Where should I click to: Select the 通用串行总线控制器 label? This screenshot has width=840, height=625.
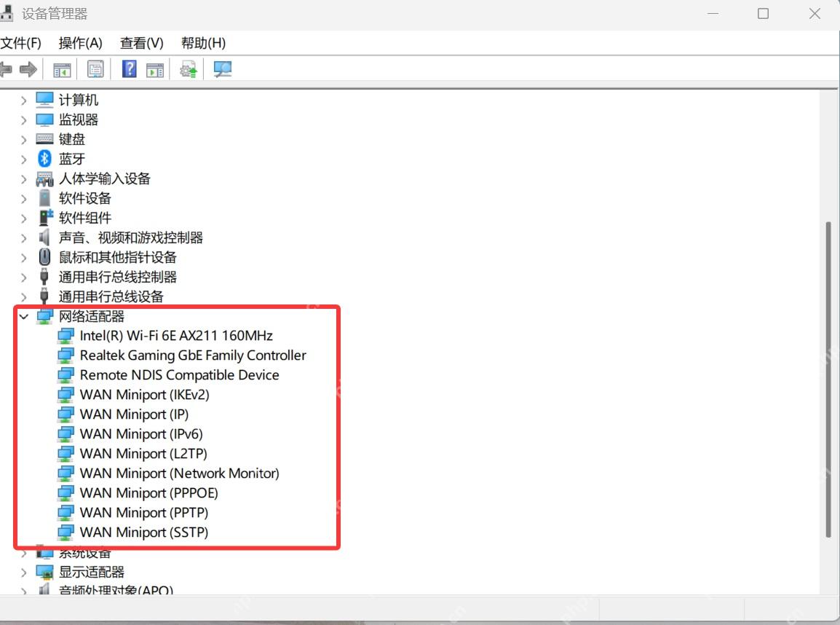[x=118, y=277]
